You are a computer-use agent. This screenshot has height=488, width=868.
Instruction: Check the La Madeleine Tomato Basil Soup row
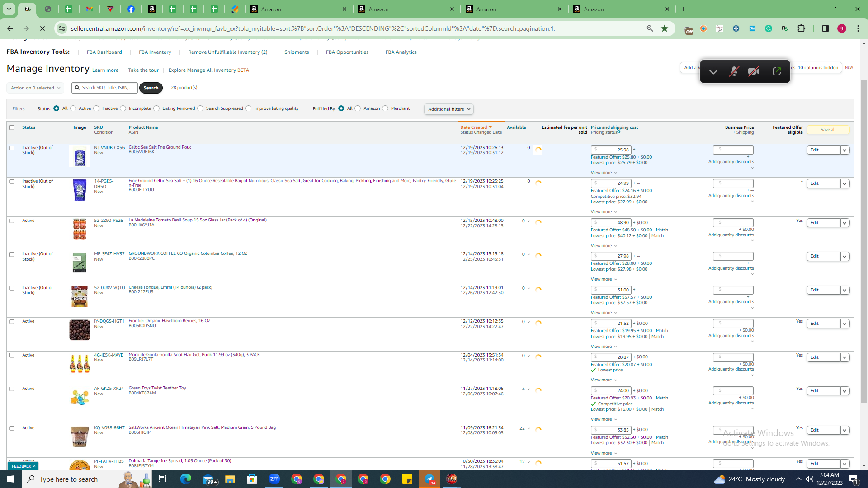[12, 221]
